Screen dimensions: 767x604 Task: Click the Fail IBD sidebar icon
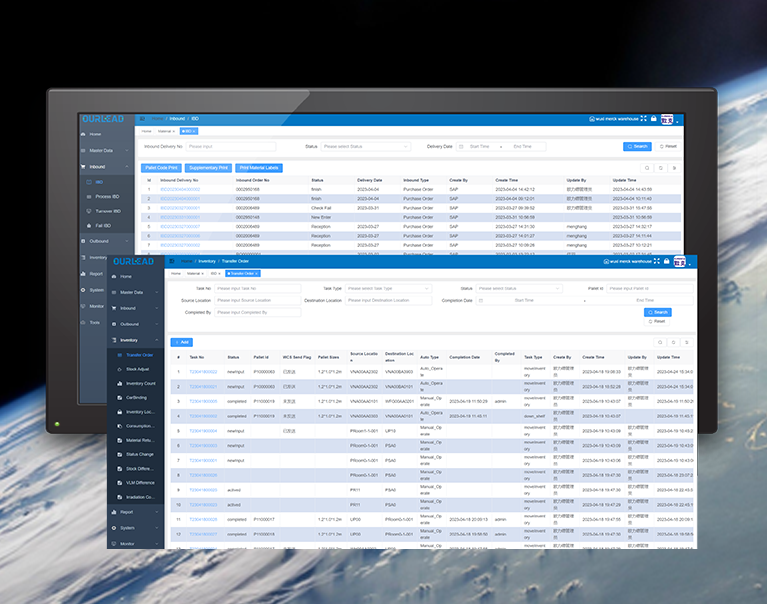89,226
